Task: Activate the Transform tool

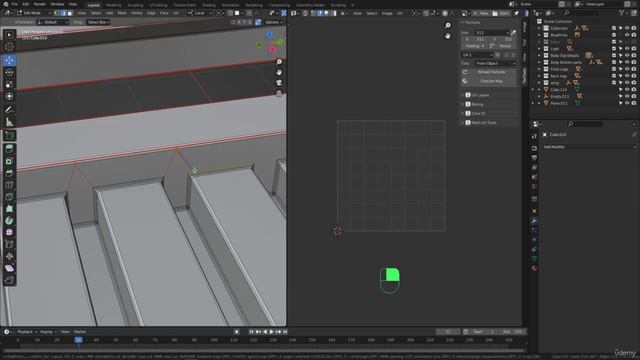Action: 9,96
